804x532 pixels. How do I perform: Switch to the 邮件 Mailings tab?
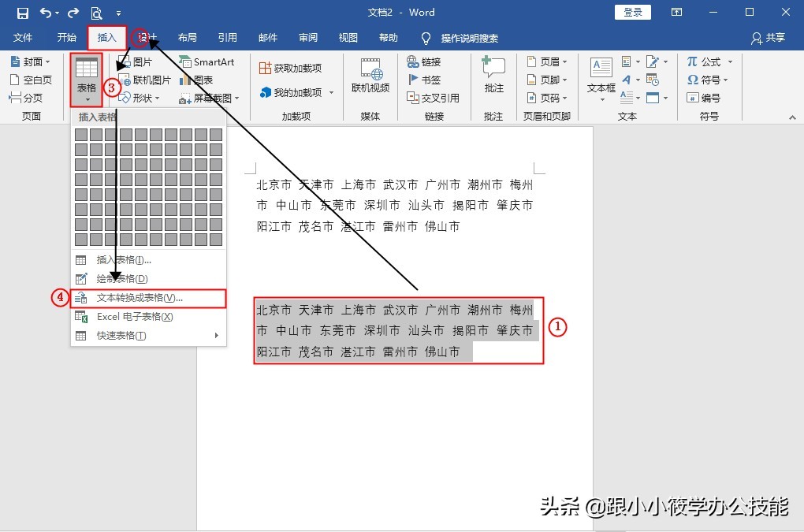pyautogui.click(x=267, y=37)
